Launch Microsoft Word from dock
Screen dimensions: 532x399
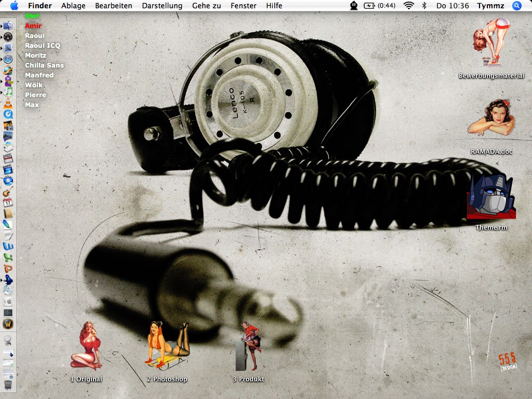pyautogui.click(x=8, y=247)
